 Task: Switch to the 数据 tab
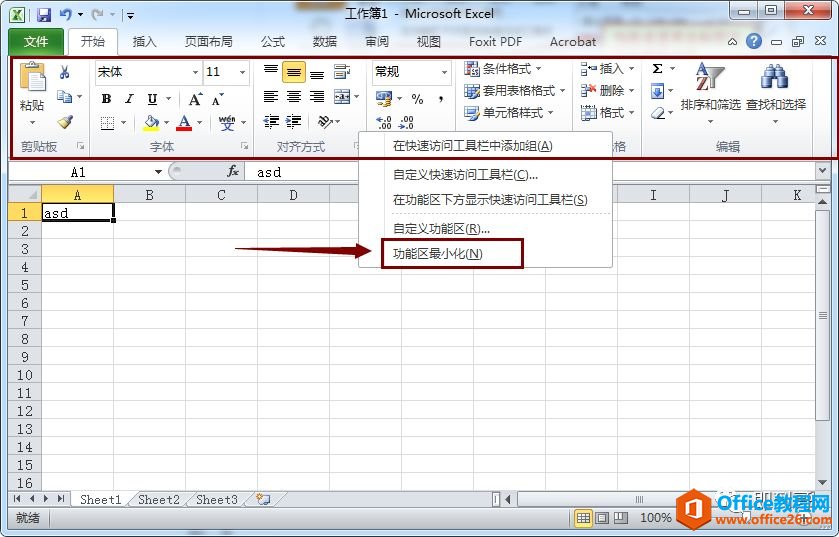(325, 42)
